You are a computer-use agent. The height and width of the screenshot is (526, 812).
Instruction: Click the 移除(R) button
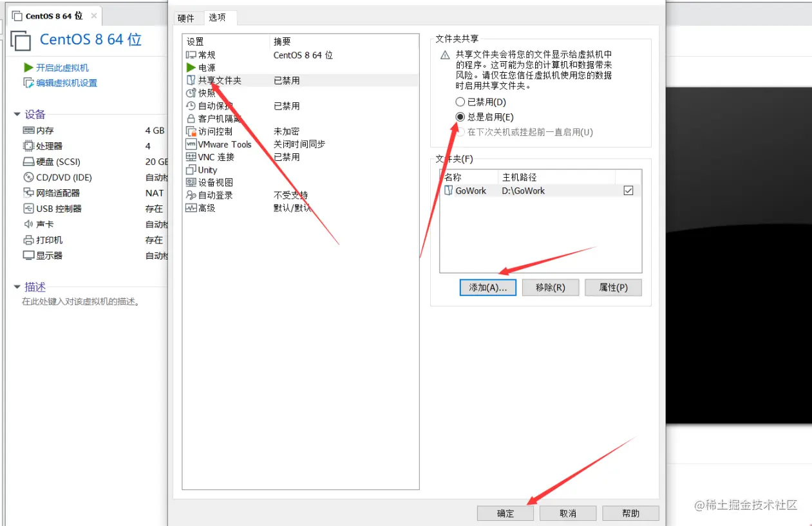[551, 288]
